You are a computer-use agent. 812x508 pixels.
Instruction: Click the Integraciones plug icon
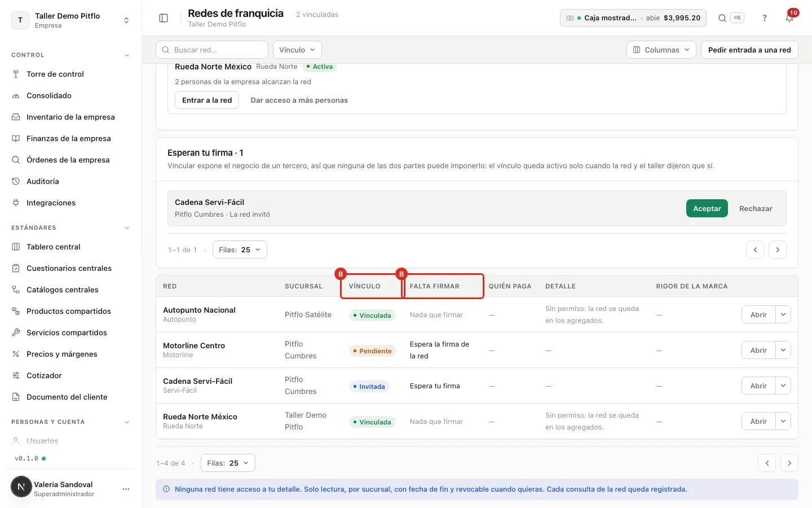click(16, 203)
